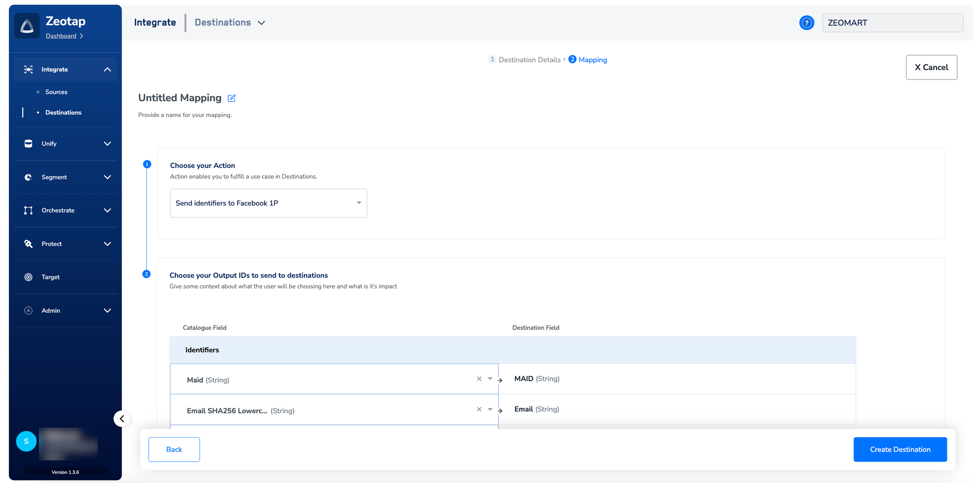Click the Back button
980x483 pixels.
pyautogui.click(x=174, y=449)
